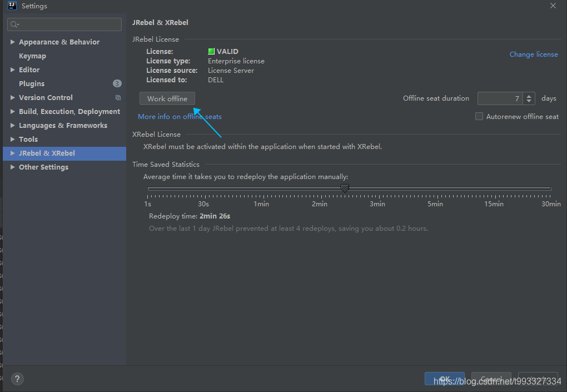Click the green VALID license indicator

pos(211,51)
